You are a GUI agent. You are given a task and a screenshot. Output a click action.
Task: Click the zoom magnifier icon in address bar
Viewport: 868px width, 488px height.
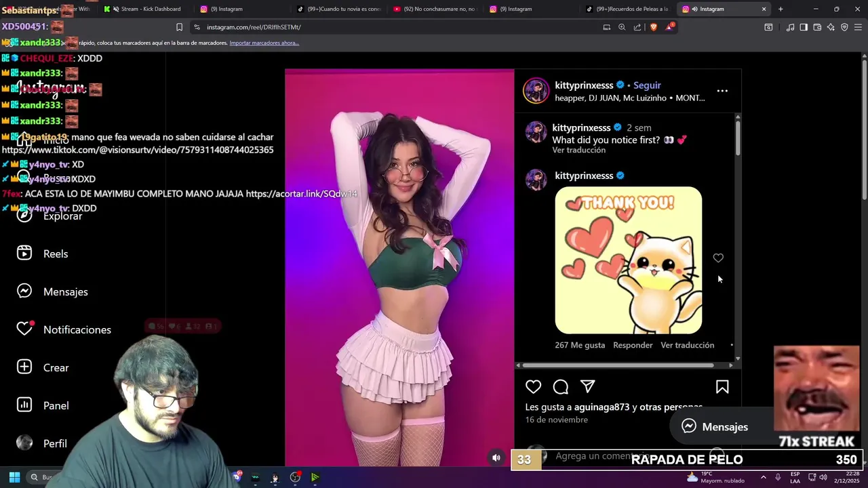[622, 27]
